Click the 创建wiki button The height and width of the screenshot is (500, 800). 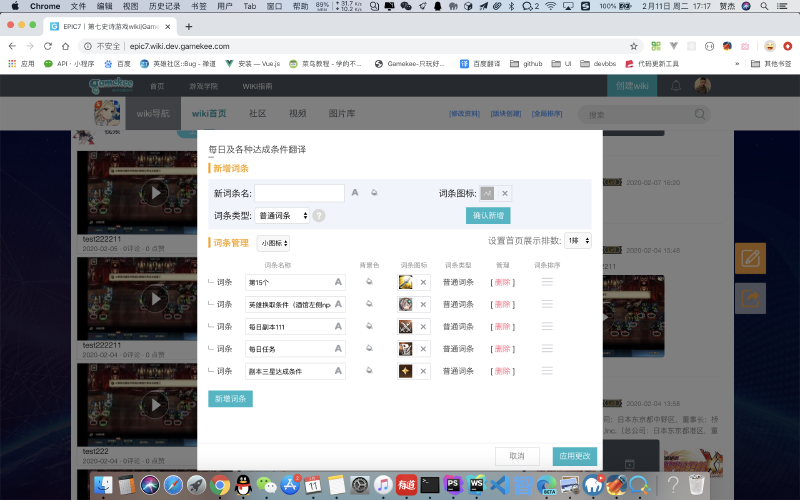pyautogui.click(x=632, y=86)
